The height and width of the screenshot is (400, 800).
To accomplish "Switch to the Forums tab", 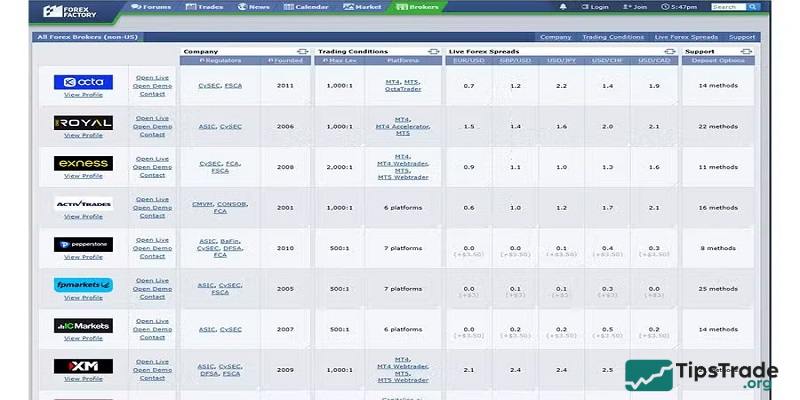I will coord(150,7).
